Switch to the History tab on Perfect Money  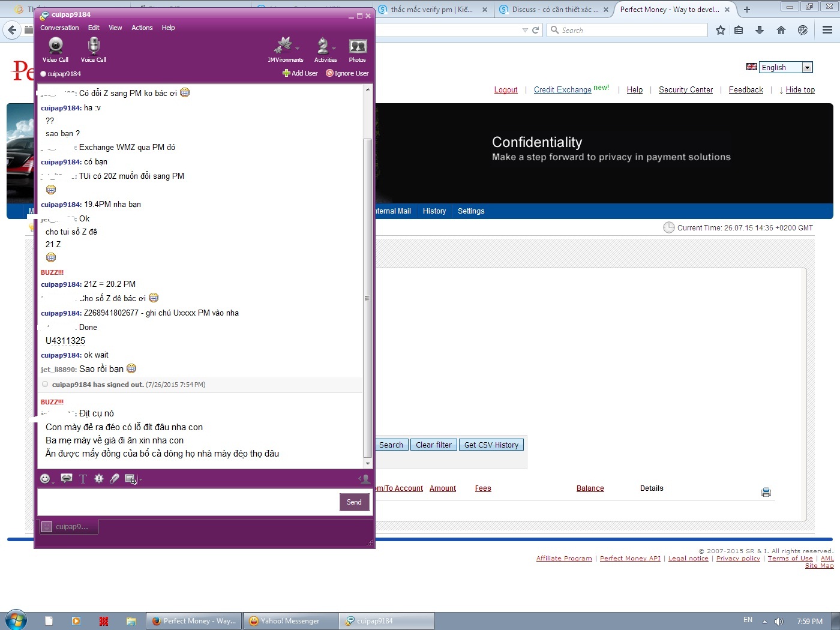coord(434,211)
